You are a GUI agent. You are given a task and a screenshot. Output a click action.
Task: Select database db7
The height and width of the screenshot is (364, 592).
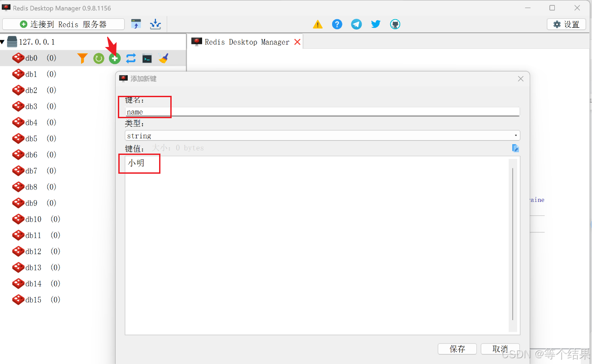coord(34,171)
